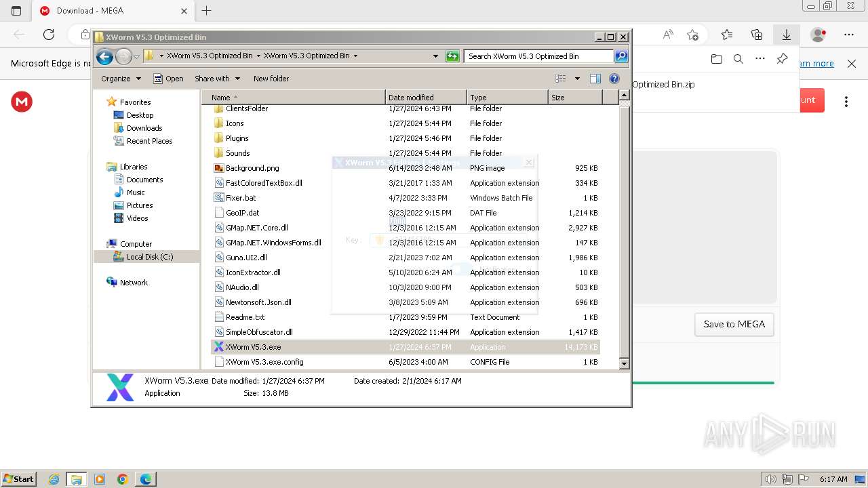Open Edge Downloads arrow icon
868x488 pixels.
[x=787, y=35]
